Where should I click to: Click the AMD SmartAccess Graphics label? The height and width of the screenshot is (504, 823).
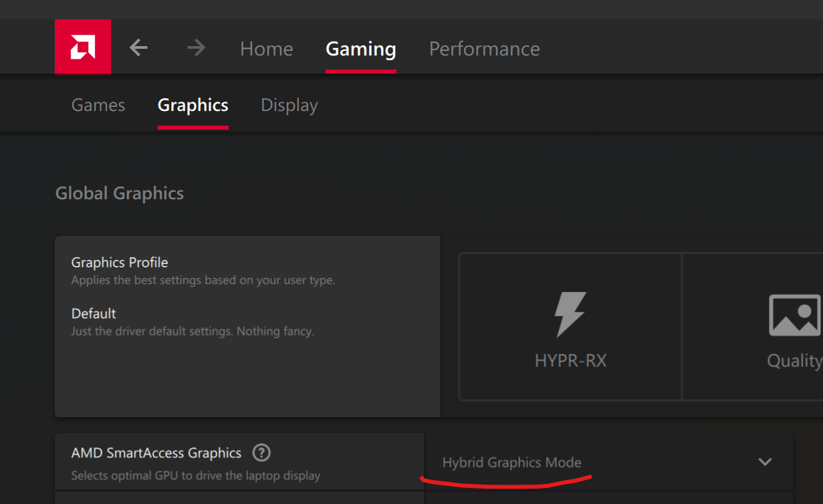(x=156, y=453)
